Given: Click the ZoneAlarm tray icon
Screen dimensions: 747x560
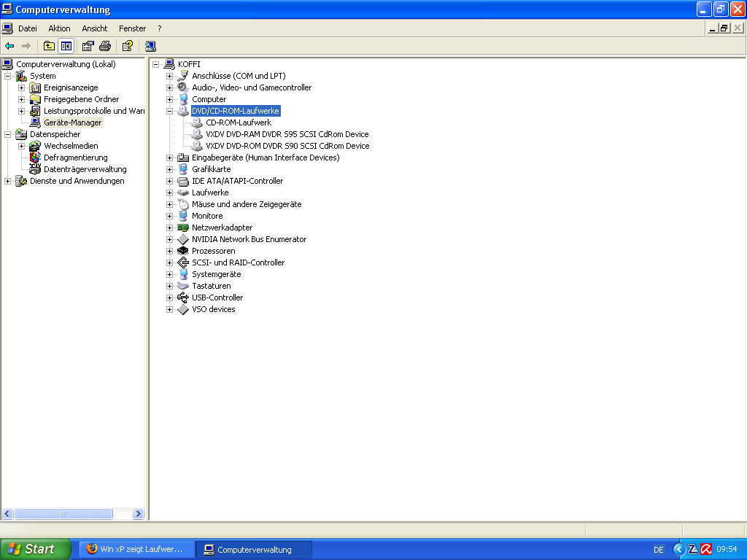Looking at the screenshot, I should pyautogui.click(x=693, y=549).
